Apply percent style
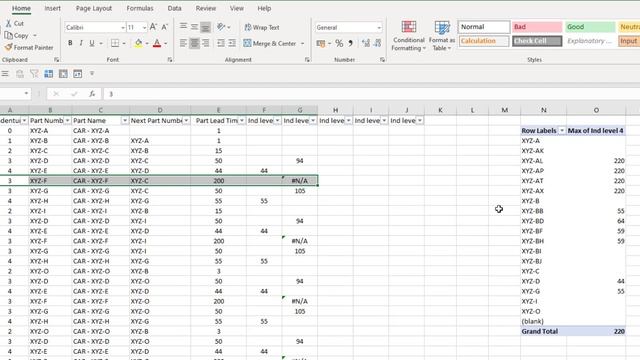Screen dimensions: 640x360 coord(339,43)
